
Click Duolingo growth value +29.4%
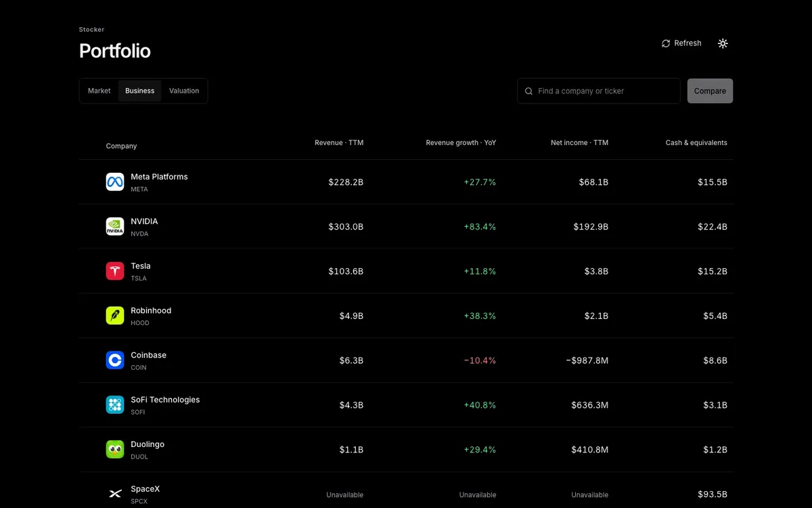click(480, 450)
